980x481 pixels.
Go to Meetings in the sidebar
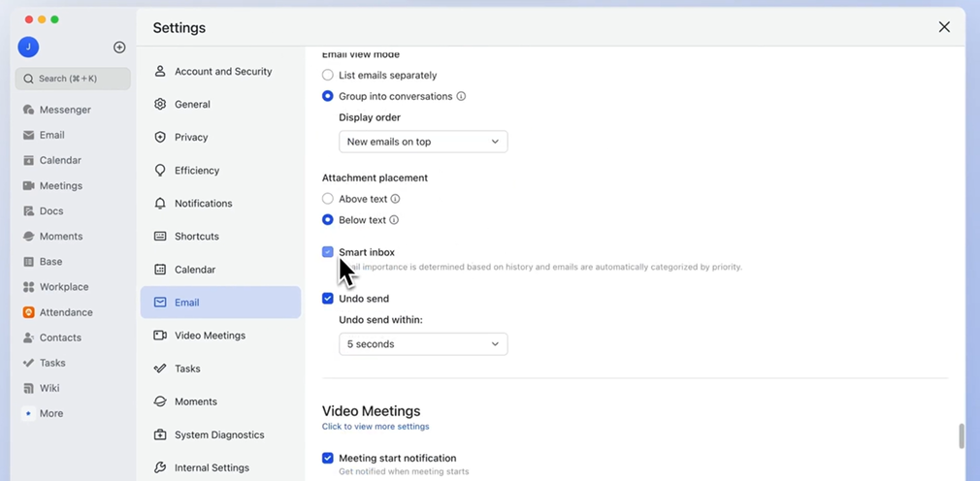[60, 185]
